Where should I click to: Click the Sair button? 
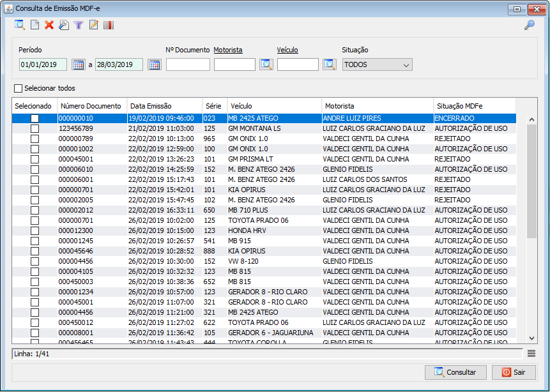(514, 372)
